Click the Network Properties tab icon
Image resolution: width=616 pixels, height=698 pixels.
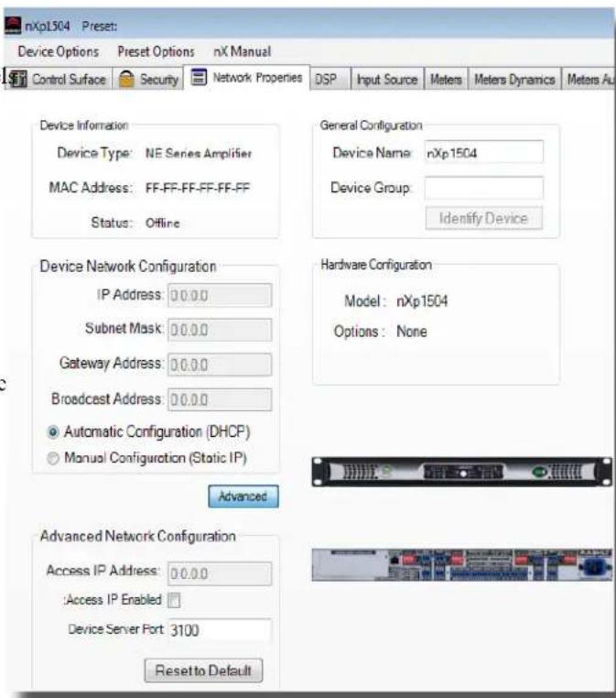pos(199,77)
